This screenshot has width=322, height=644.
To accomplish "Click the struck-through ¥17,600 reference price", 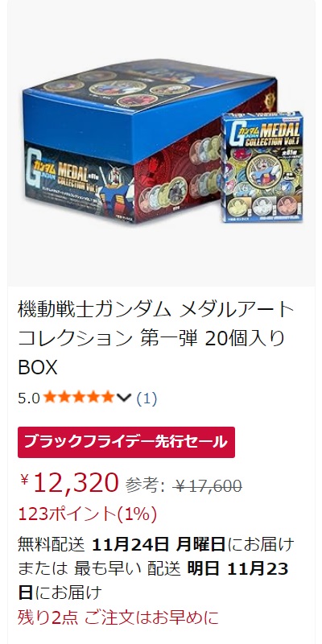I will coord(208,486).
